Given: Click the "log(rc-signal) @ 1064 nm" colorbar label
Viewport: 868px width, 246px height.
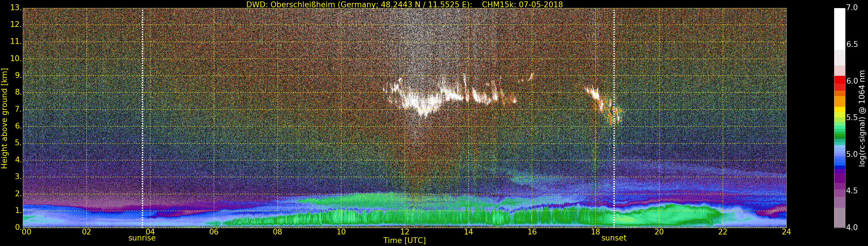Looking at the screenshot, I should [x=862, y=118].
